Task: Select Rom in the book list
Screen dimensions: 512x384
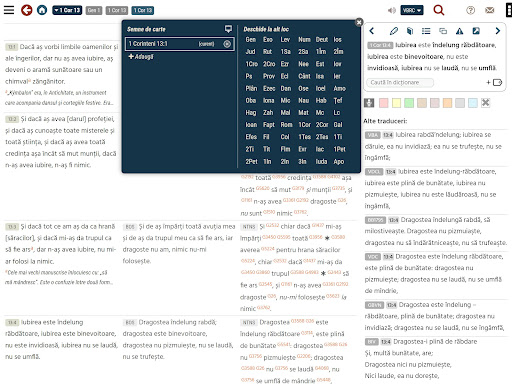Action: tap(286, 125)
